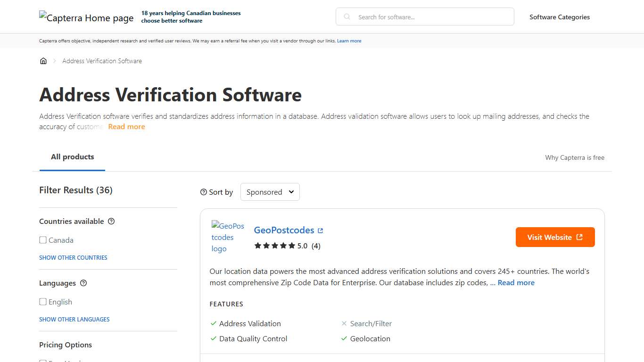Click inside the software search field
Screen dimensions: 644x362
[424, 16]
